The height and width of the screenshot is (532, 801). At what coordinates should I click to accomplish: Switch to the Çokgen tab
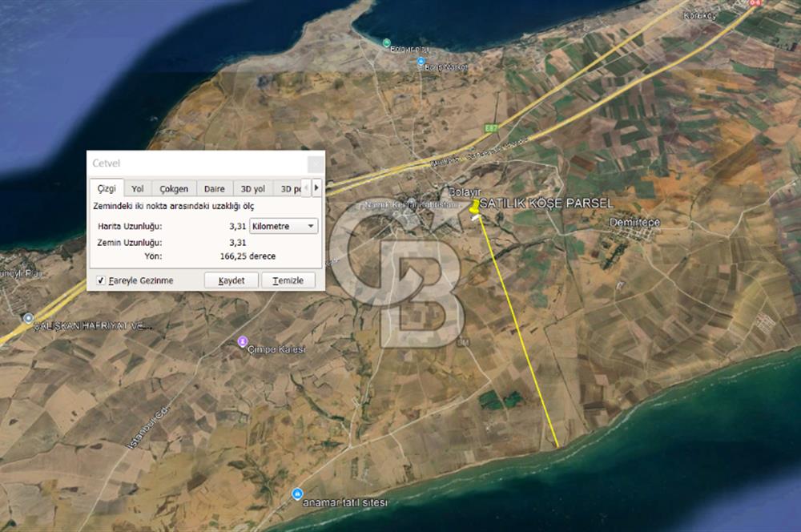[174, 188]
